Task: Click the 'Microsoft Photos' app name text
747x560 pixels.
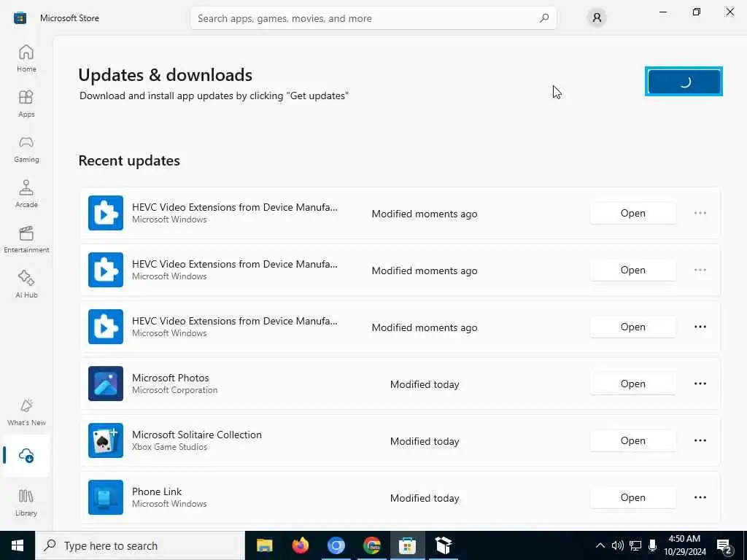Action: click(171, 378)
